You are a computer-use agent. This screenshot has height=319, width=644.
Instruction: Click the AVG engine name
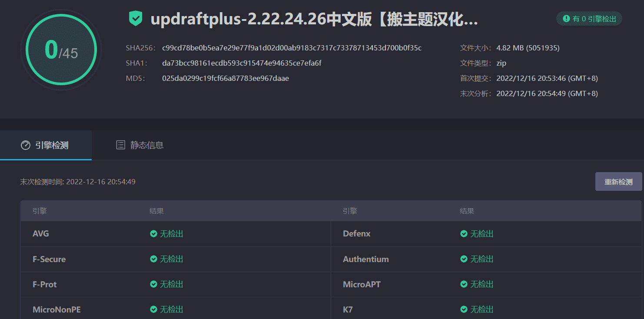tap(41, 234)
